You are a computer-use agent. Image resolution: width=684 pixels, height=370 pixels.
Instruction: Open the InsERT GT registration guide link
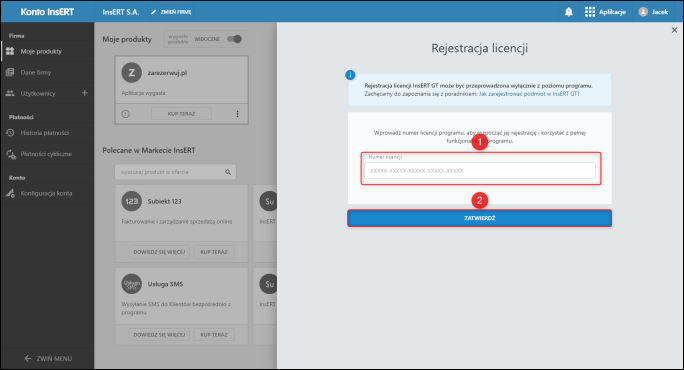coord(529,94)
